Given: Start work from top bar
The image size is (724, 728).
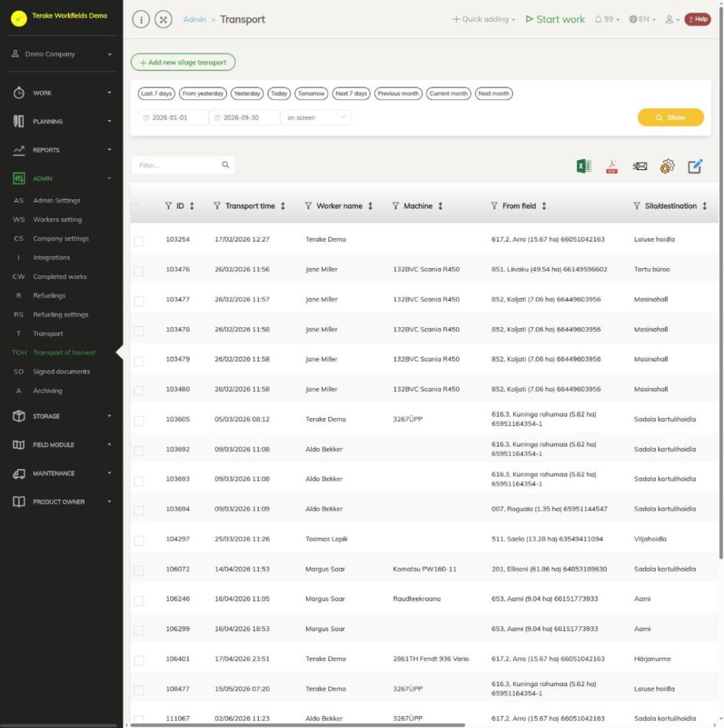Looking at the screenshot, I should coord(555,19).
